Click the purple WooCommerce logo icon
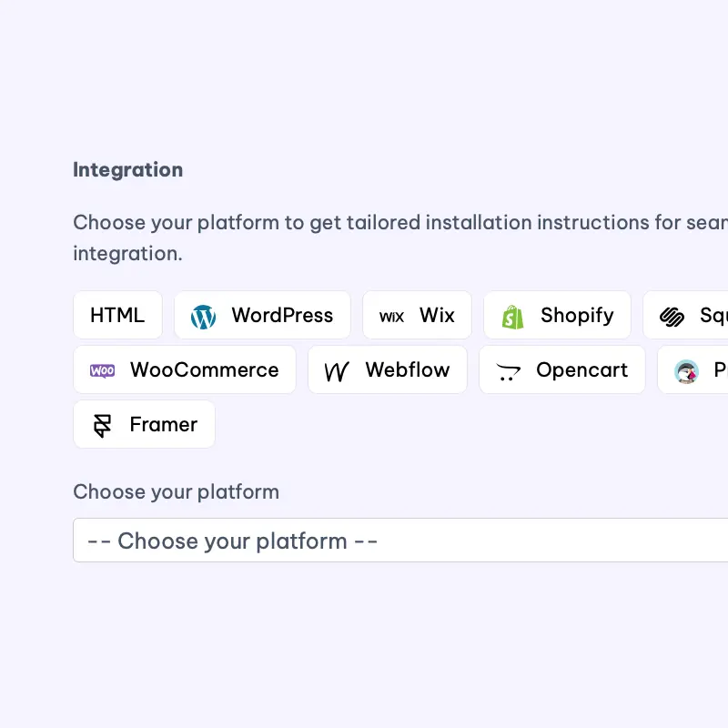 tap(102, 370)
